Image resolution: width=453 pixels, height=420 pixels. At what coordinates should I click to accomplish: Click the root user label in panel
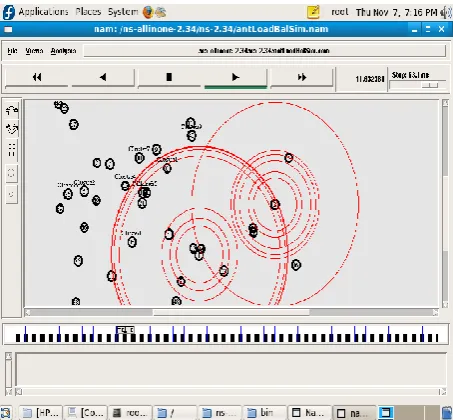point(340,12)
